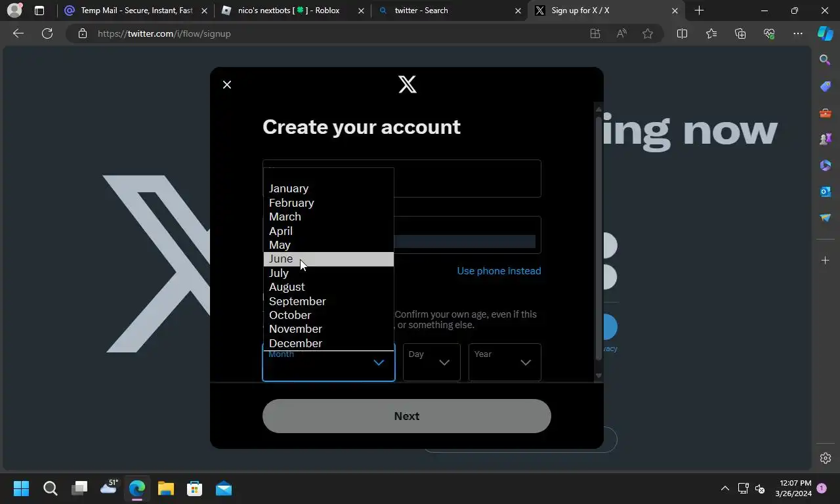840x504 pixels.
Task: Choose May from month list
Action: point(328,245)
